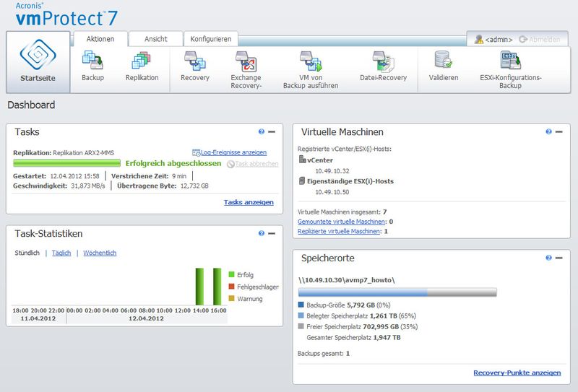This screenshot has width=578, height=392.
Task: Click the Backup icon in ribbon
Action: coord(92,60)
